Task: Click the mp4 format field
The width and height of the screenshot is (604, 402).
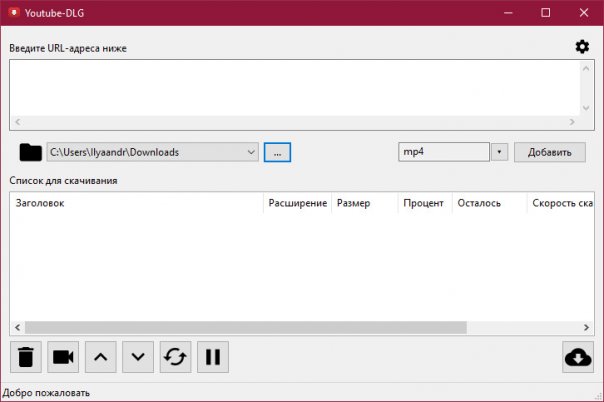Action: 444,152
